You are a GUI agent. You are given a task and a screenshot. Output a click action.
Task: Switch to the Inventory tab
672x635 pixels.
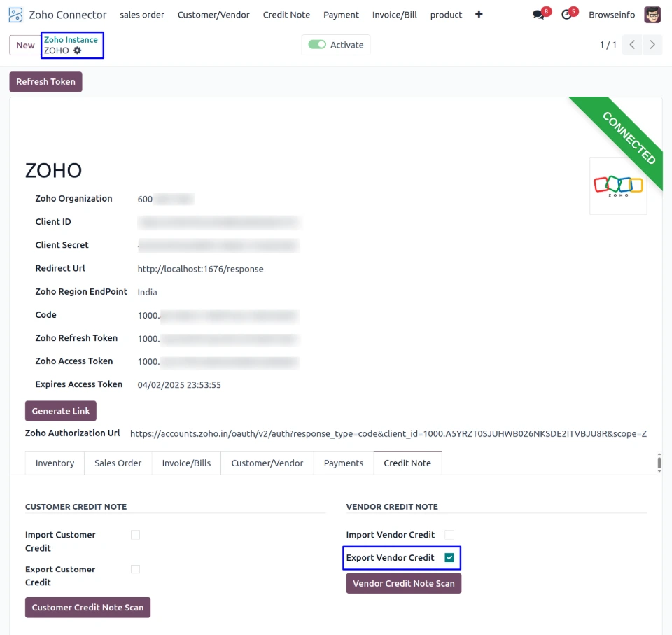(55, 463)
